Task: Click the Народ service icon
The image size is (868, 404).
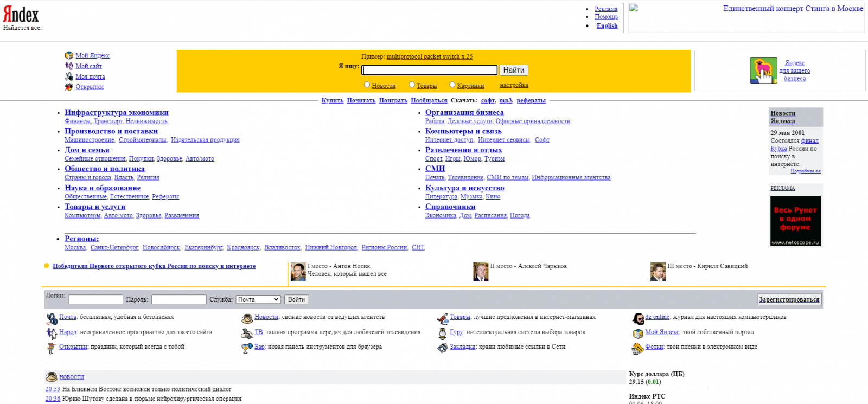Action: 52,333
